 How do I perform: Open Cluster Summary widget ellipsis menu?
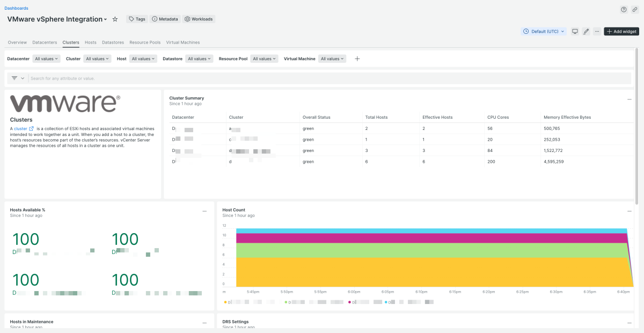coord(629,99)
